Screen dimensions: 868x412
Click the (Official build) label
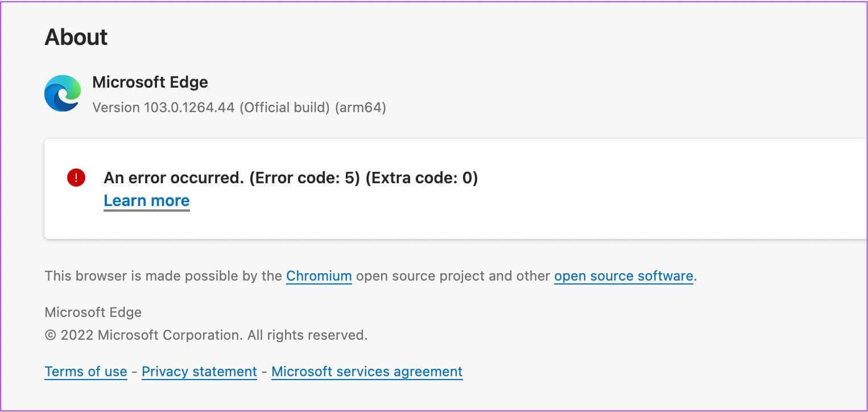click(x=284, y=108)
